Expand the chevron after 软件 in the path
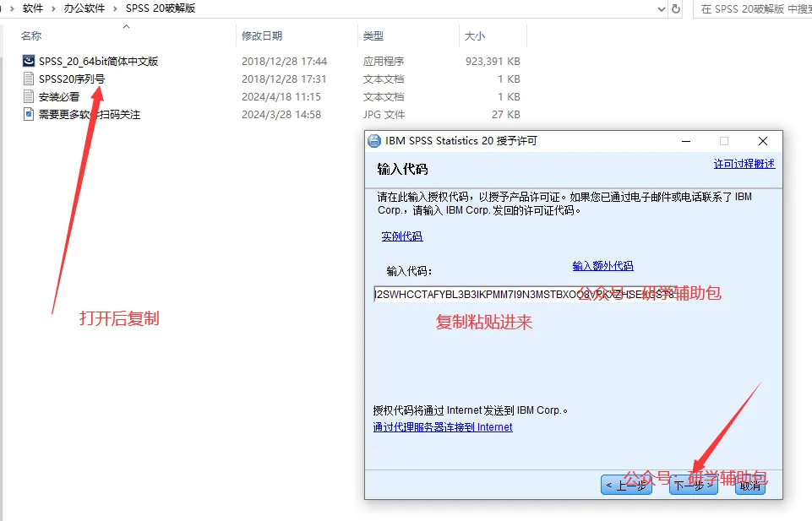 (x=53, y=8)
